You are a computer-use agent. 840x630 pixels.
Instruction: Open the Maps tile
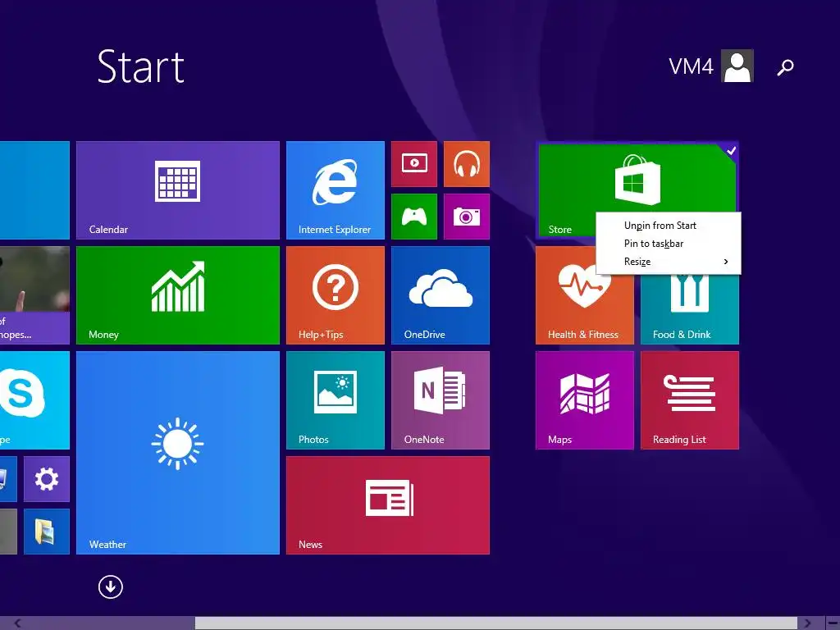[585, 400]
